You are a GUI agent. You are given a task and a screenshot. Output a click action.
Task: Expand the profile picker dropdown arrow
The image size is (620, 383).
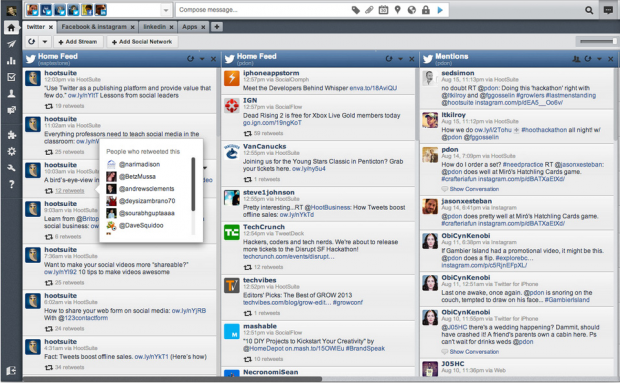[166, 10]
